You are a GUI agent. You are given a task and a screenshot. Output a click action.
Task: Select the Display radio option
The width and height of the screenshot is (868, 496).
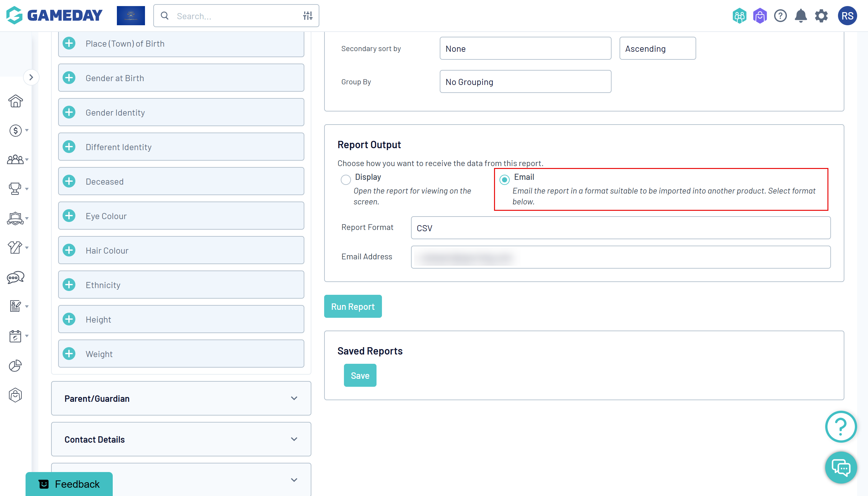[x=346, y=179]
